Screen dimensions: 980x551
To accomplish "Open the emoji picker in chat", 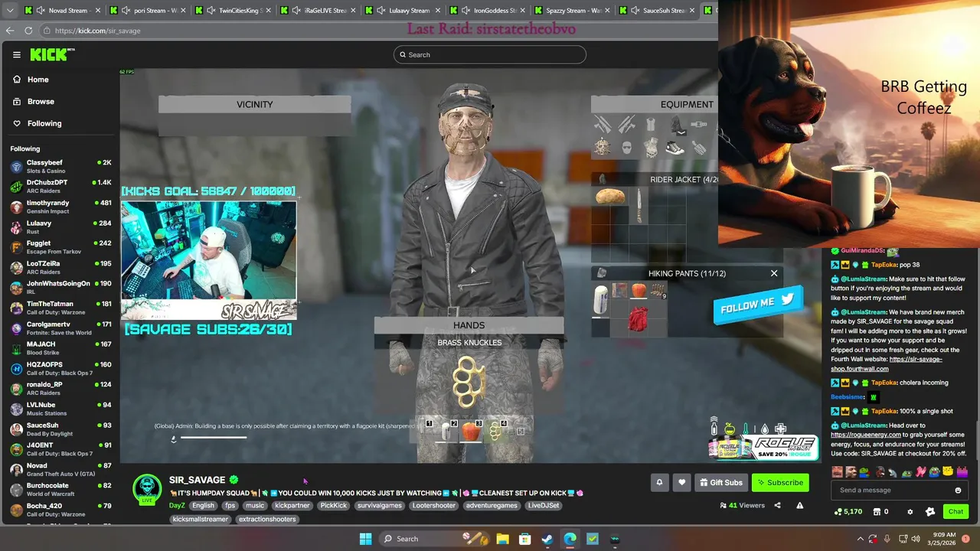I will [958, 491].
